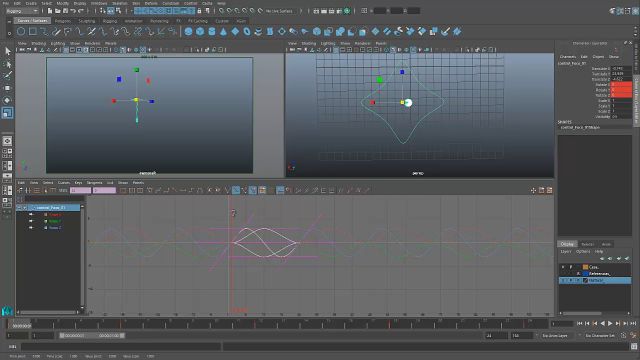The width and height of the screenshot is (640, 360).
Task: Click the Undo icon in status line
Action: point(73,11)
